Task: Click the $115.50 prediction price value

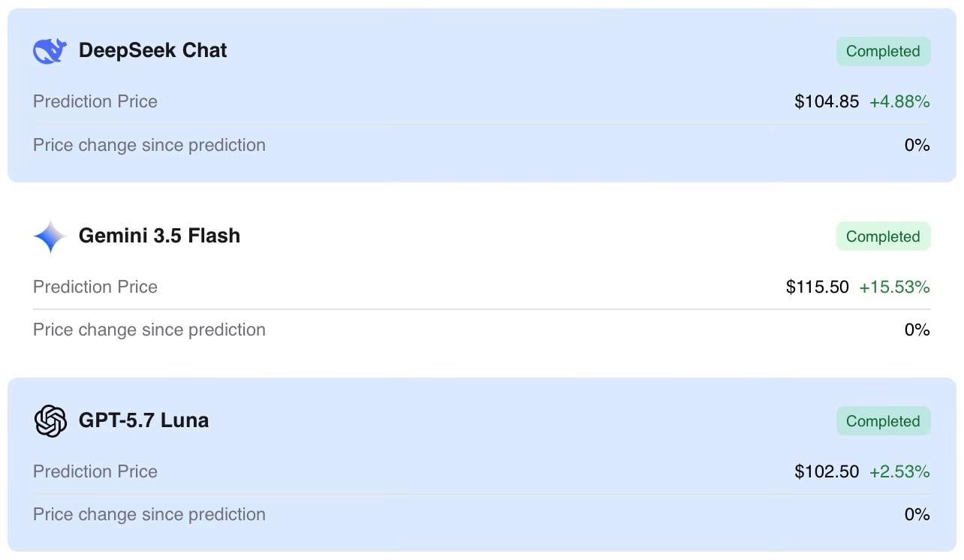Action: coord(818,287)
